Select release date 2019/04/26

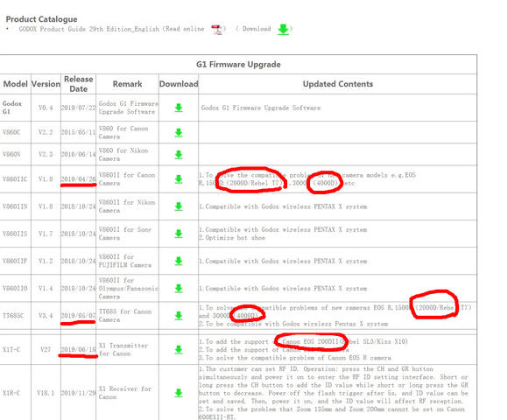[x=78, y=179]
